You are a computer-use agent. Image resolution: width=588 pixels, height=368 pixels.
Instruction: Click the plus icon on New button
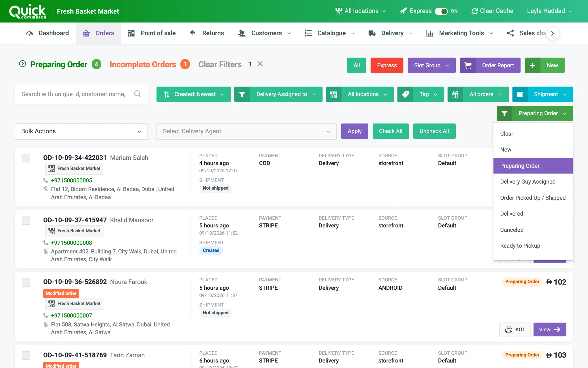(x=533, y=66)
